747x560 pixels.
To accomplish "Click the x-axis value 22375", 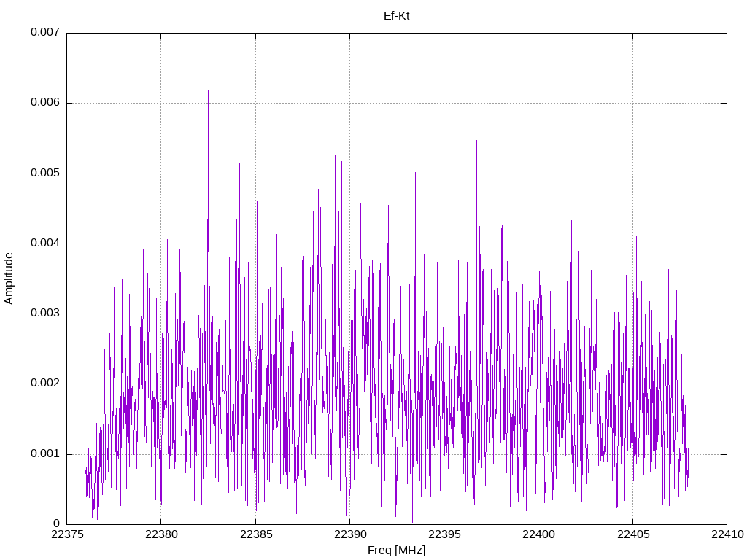I will [x=66, y=534].
